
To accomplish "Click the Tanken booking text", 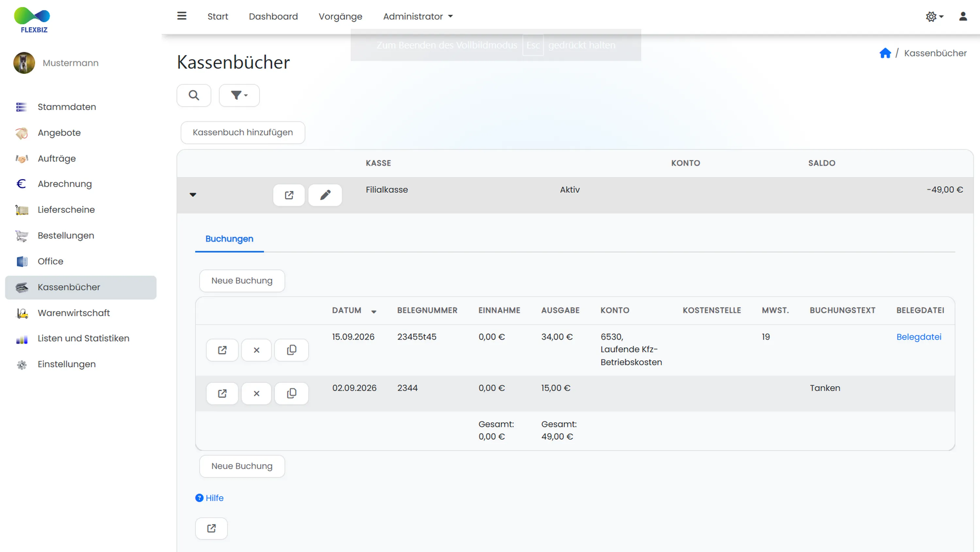I will (x=825, y=388).
